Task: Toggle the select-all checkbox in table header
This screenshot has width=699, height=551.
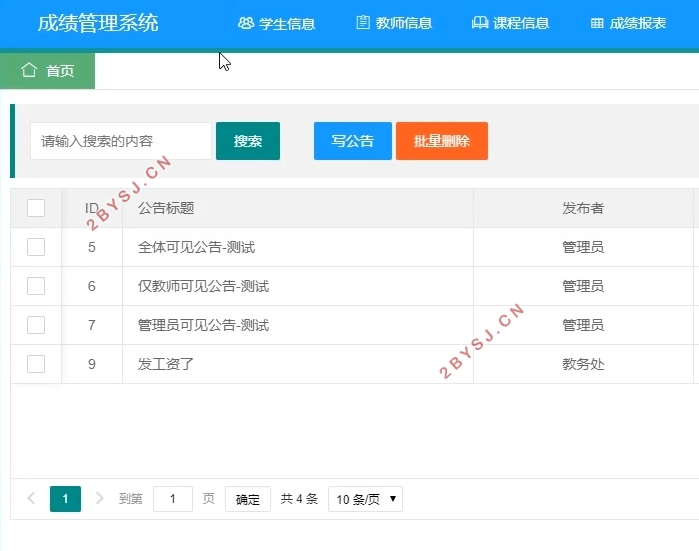Action: point(36,208)
